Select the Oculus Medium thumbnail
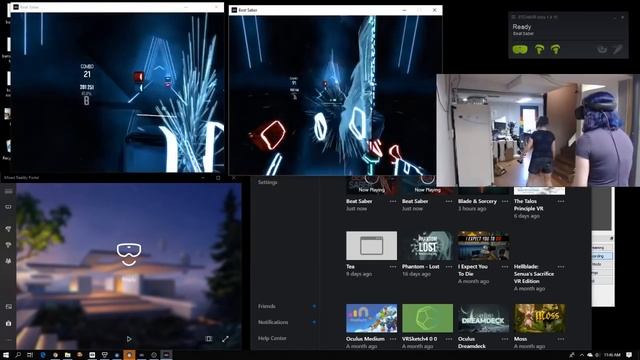 [x=371, y=318]
